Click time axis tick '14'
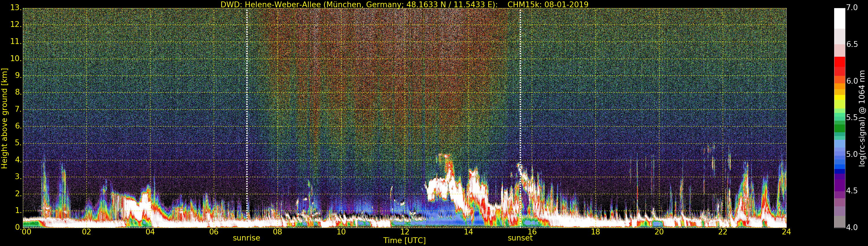The image size is (868, 246). coord(468,232)
